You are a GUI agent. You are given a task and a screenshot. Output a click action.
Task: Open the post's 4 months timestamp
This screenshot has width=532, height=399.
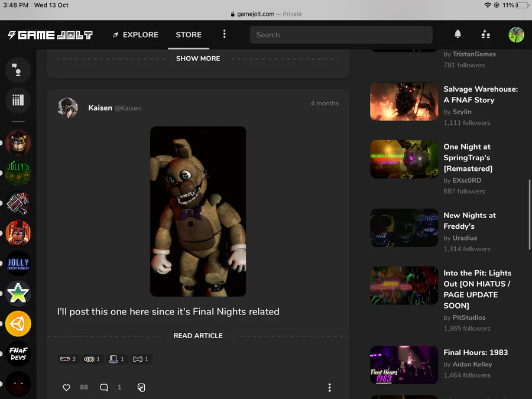tap(325, 103)
